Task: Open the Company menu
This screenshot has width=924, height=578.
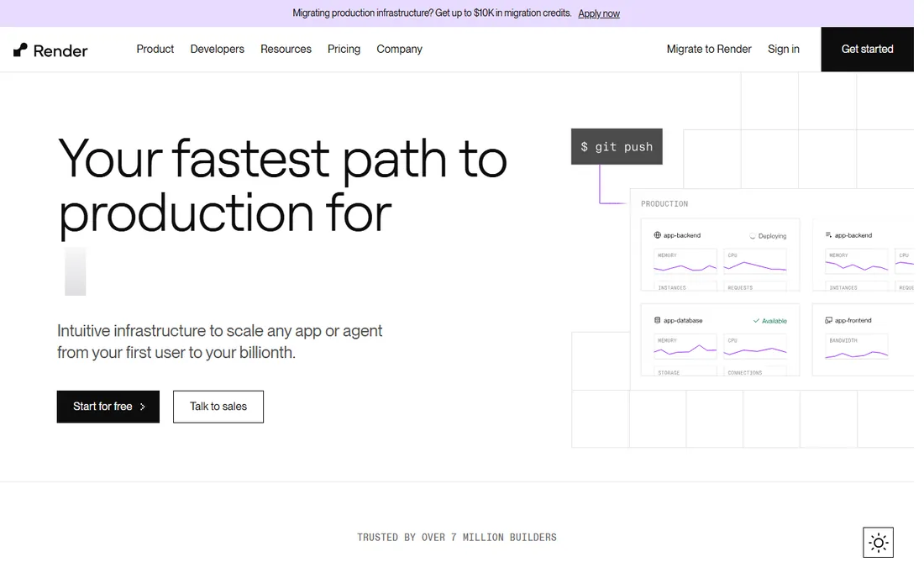Action: click(400, 49)
